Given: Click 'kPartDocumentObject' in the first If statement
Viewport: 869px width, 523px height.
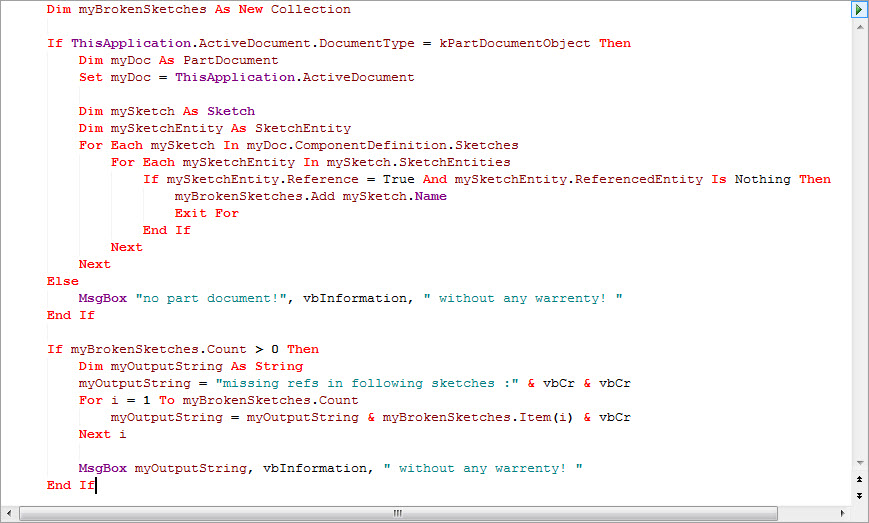Looking at the screenshot, I should [x=515, y=43].
